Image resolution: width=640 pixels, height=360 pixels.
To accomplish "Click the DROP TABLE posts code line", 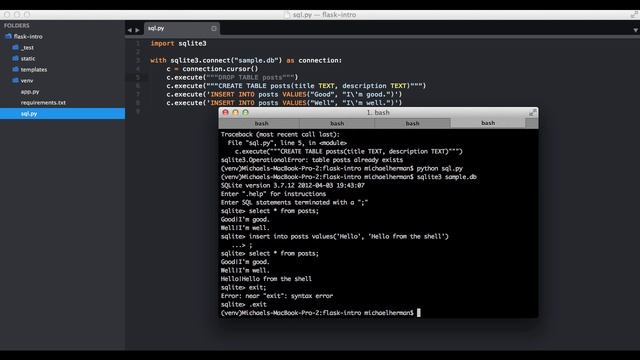I will (232, 77).
